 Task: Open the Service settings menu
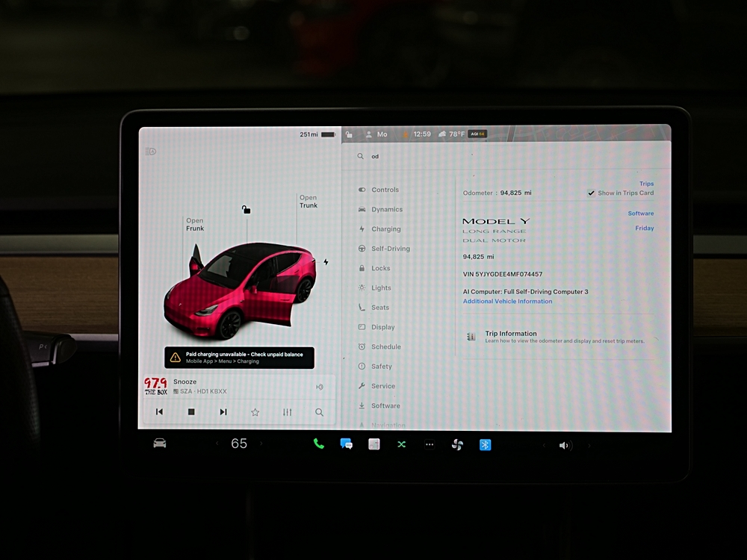click(376, 386)
